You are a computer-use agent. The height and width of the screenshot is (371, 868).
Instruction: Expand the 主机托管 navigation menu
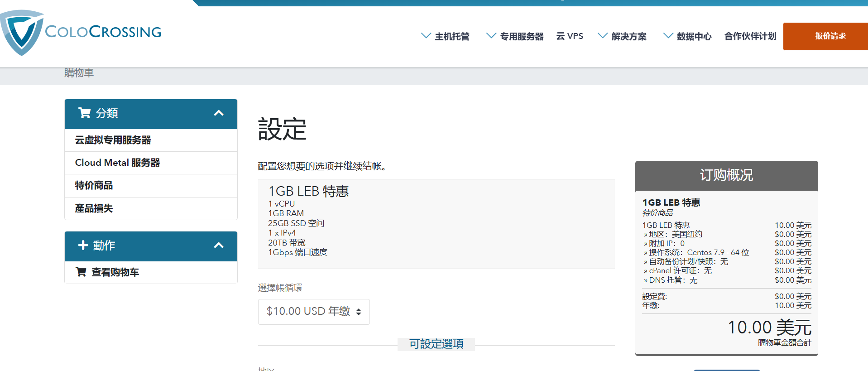[x=446, y=36]
